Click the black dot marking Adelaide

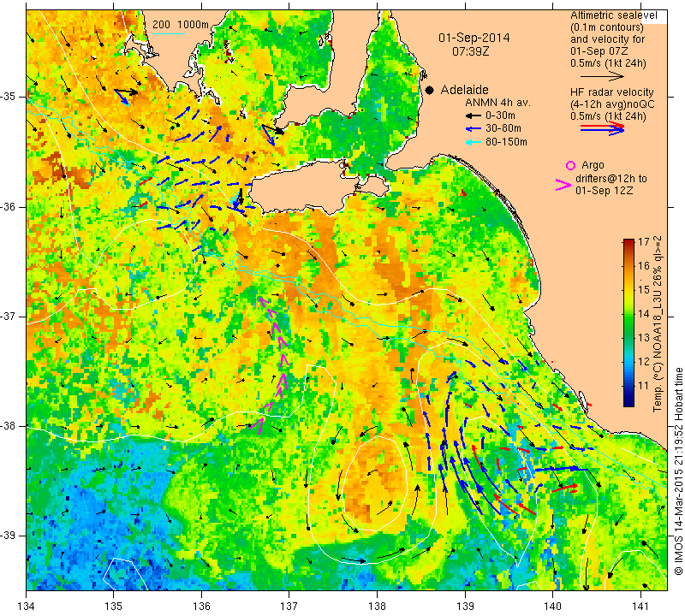click(x=430, y=90)
